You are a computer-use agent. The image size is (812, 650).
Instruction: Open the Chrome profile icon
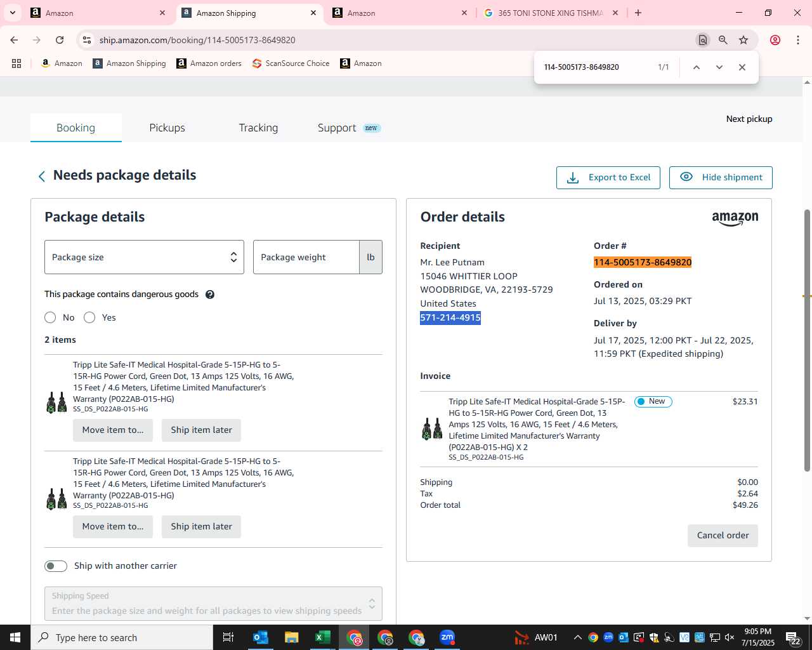(775, 40)
